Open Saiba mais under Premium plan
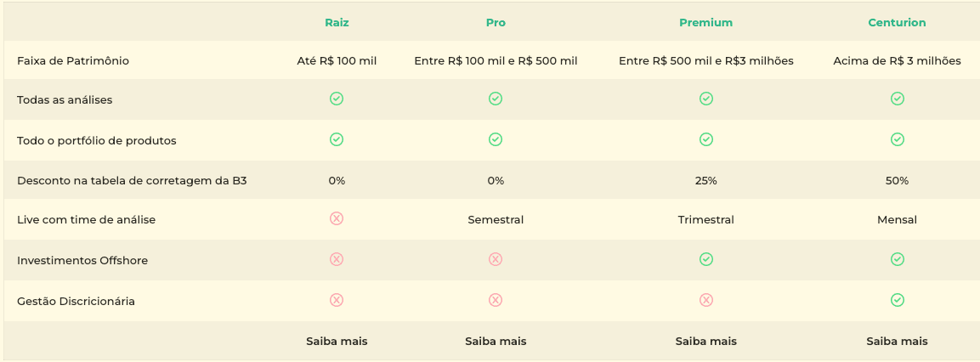The height and width of the screenshot is (362, 980). point(705,342)
